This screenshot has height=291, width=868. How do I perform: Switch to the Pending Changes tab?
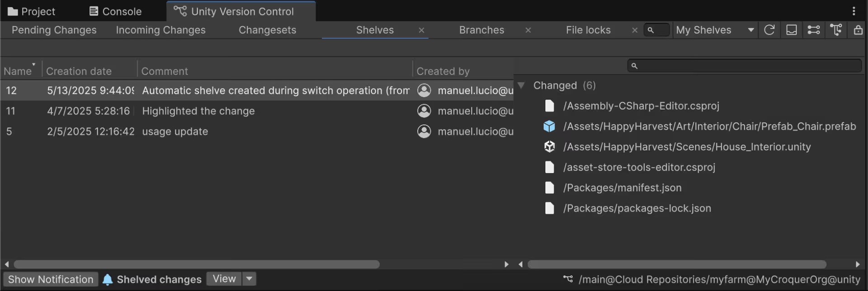tap(54, 30)
